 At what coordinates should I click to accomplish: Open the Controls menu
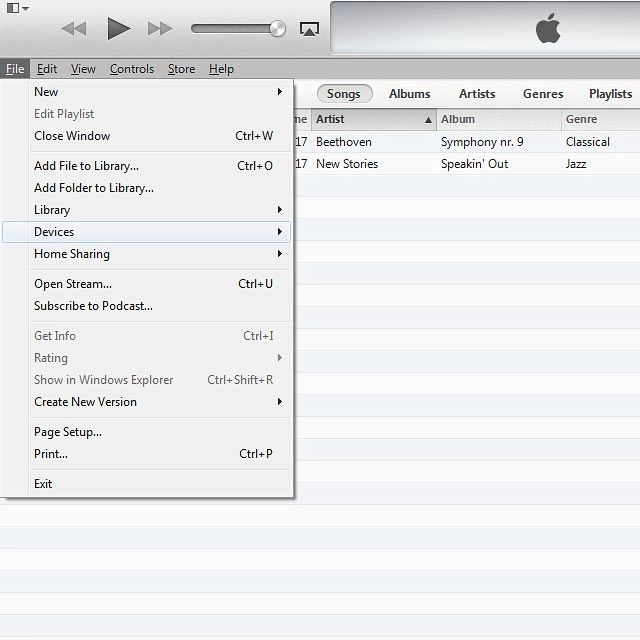[x=132, y=69]
